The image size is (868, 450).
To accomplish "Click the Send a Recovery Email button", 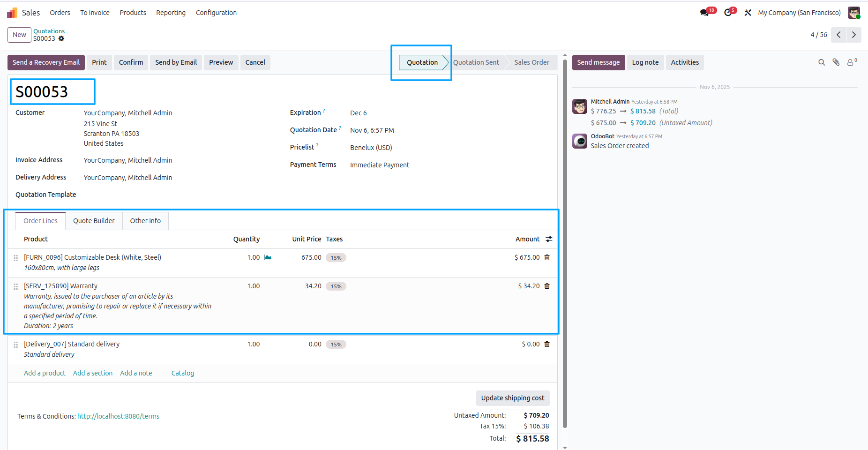I will 46,62.
